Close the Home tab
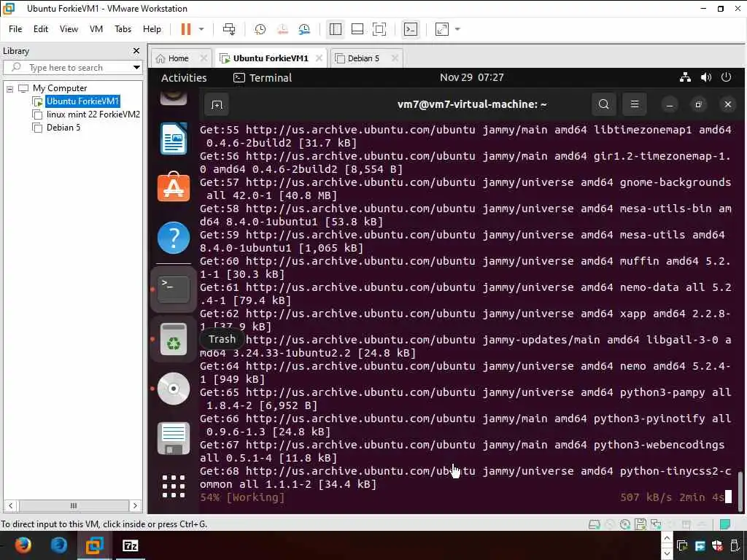 [x=204, y=58]
